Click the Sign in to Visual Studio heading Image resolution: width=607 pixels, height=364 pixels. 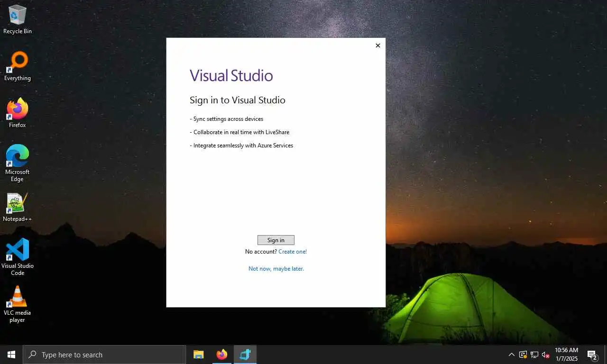click(238, 100)
